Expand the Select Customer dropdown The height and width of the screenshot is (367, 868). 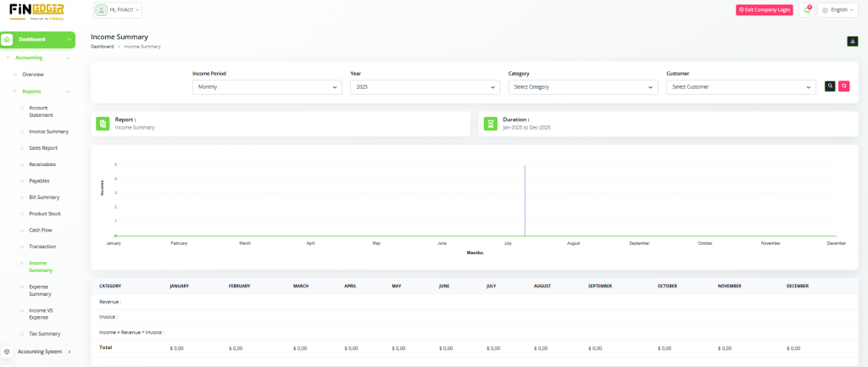(740, 86)
